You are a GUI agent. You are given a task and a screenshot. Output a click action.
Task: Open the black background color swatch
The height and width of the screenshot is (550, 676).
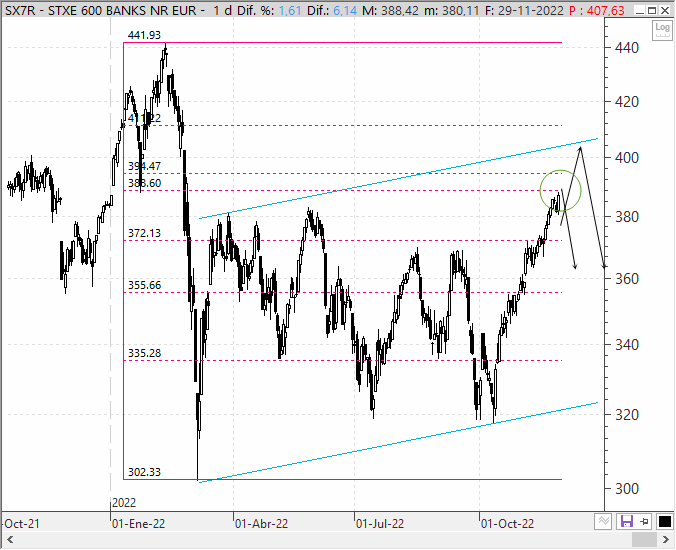tap(664, 522)
